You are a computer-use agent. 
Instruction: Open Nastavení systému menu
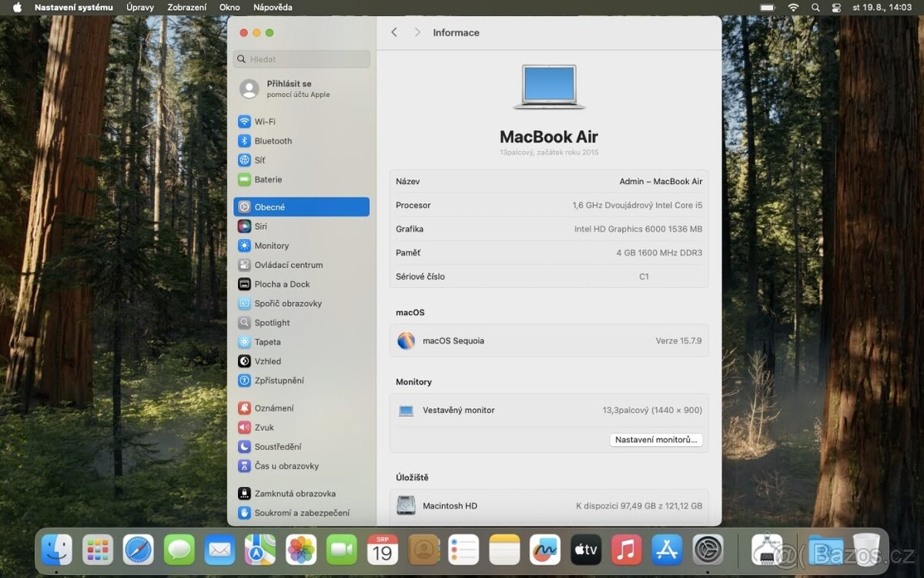(x=74, y=7)
